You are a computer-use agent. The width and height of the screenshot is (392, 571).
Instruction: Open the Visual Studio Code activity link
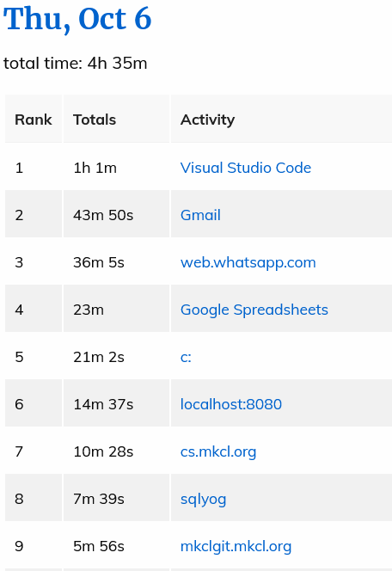point(246,168)
